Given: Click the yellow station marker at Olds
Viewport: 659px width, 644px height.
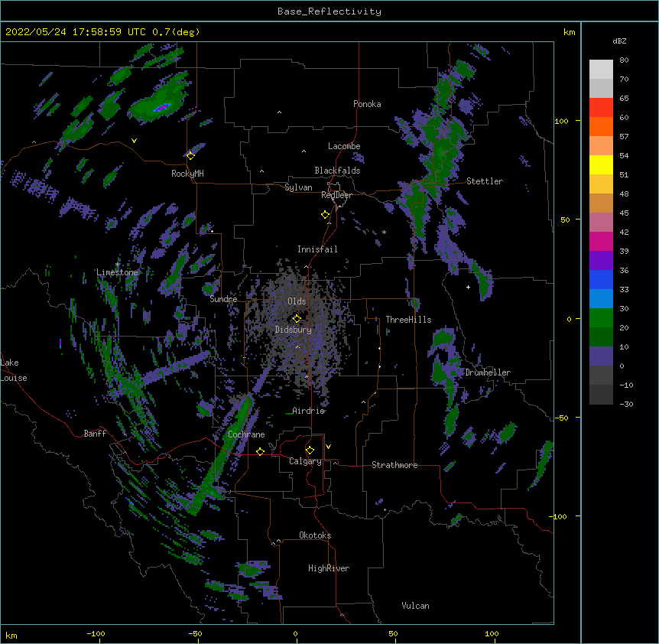Looking at the screenshot, I should pos(297,319).
